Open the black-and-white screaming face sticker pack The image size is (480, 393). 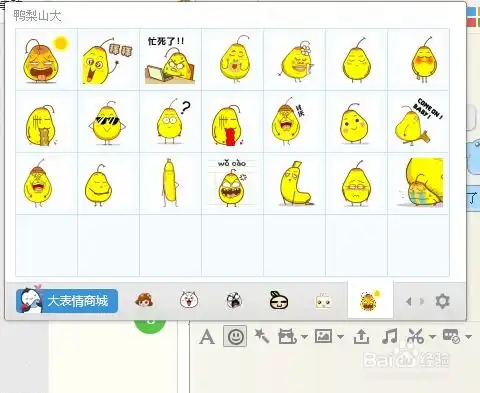click(x=234, y=300)
